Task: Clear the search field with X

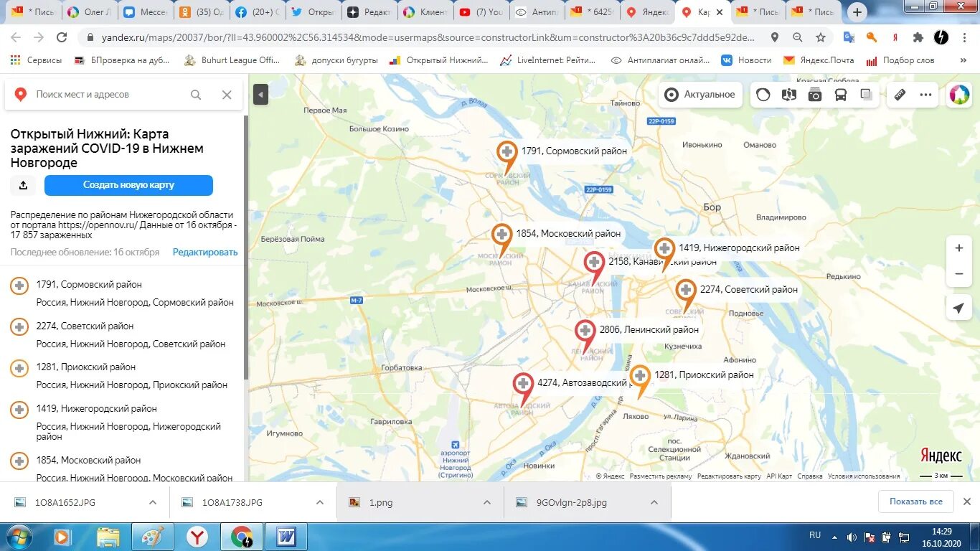Action: coord(227,95)
